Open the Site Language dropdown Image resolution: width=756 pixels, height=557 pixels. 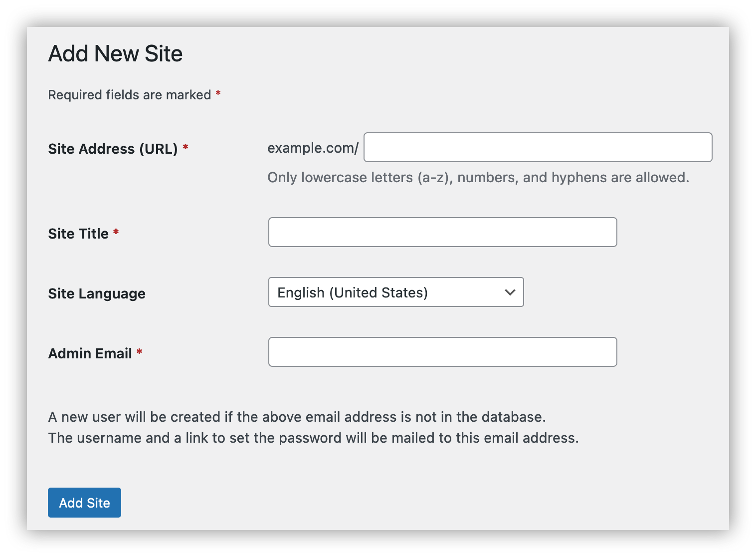pos(396,292)
